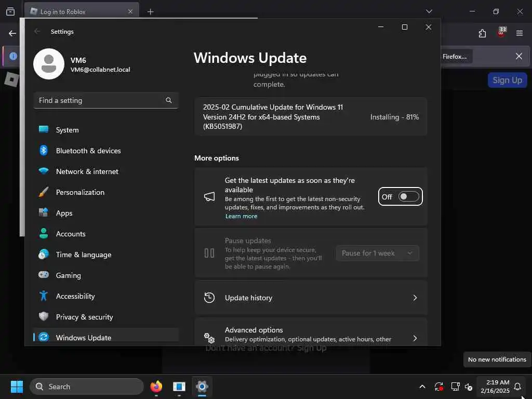Open Privacy & security page
532x399 pixels.
coord(106,317)
